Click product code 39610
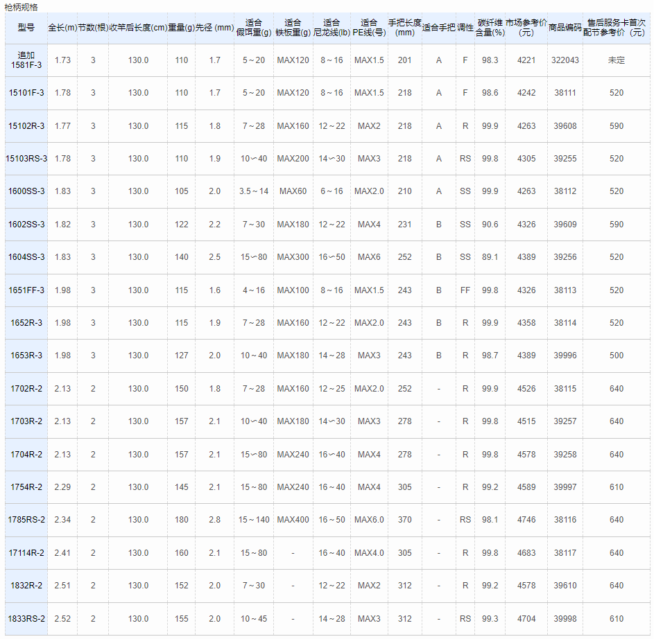The width and height of the screenshot is (672, 639). [x=565, y=586]
